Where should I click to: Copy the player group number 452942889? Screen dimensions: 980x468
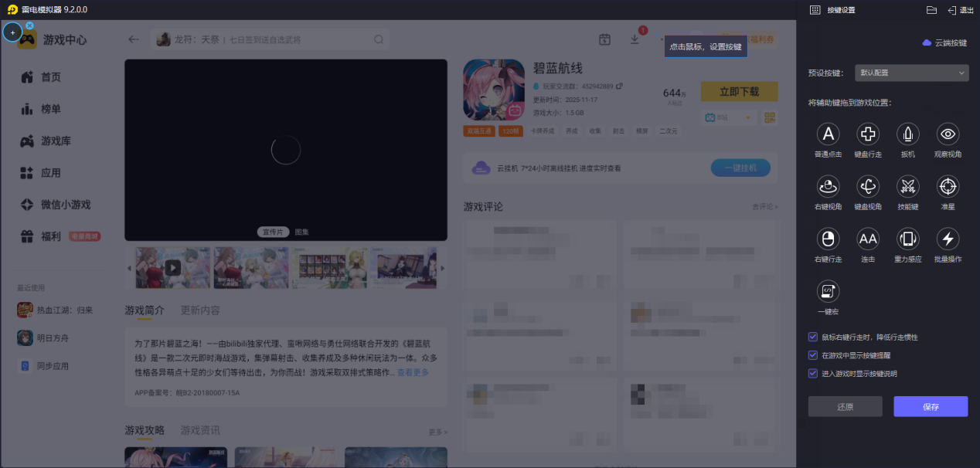[x=619, y=86]
